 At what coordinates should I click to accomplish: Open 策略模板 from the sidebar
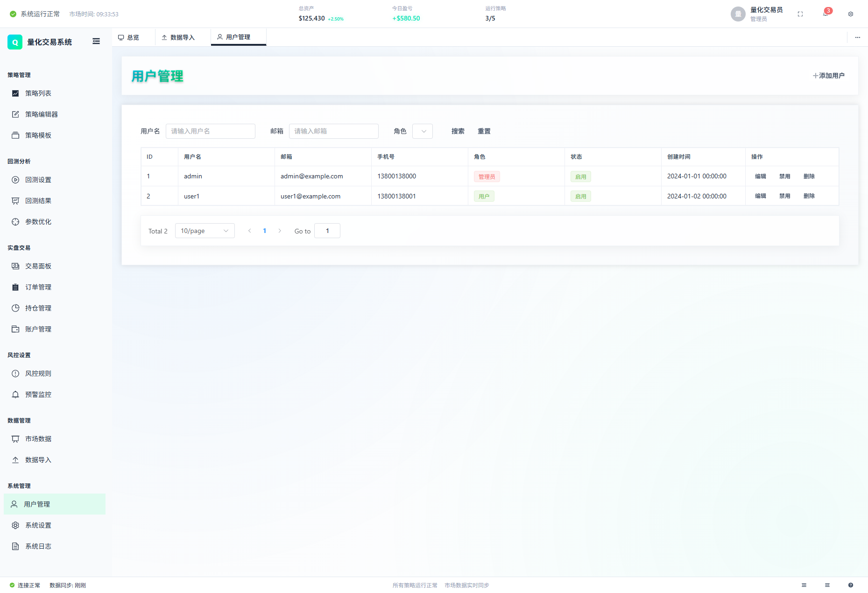pyautogui.click(x=55, y=135)
